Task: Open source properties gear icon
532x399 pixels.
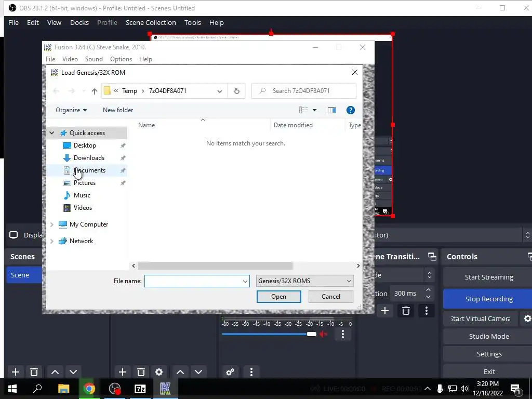Action: tap(159, 372)
